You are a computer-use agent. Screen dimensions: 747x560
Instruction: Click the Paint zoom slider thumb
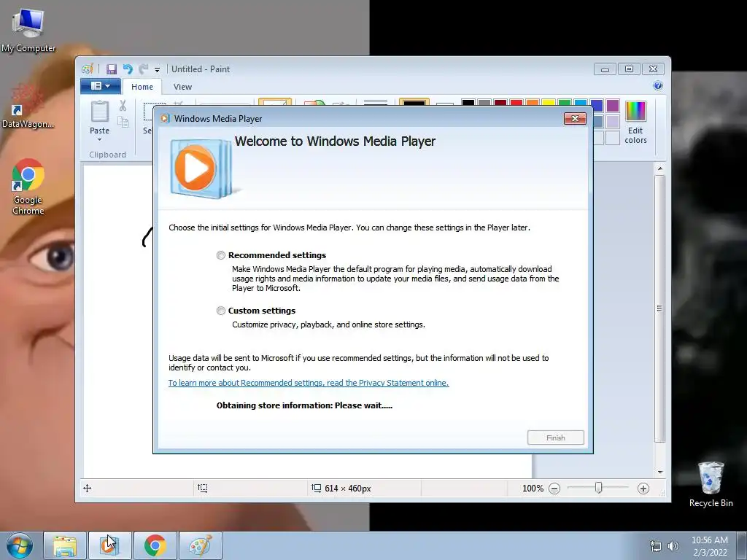(x=598, y=488)
